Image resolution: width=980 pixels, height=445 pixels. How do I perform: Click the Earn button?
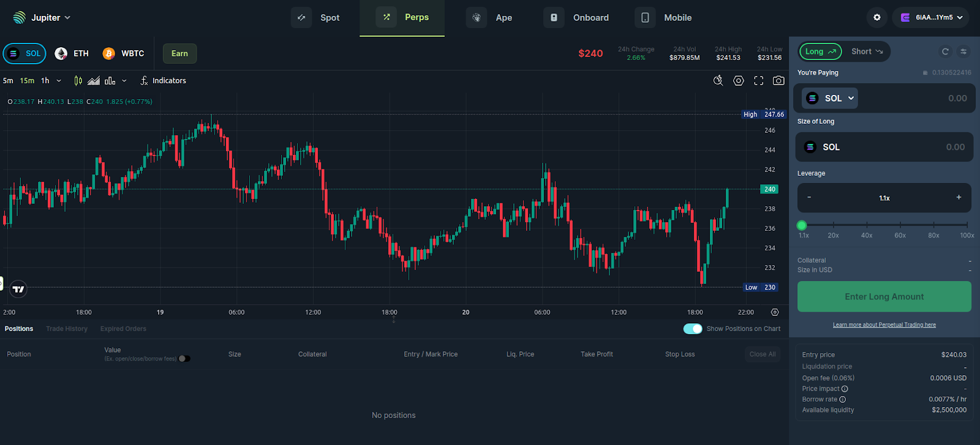click(x=179, y=54)
